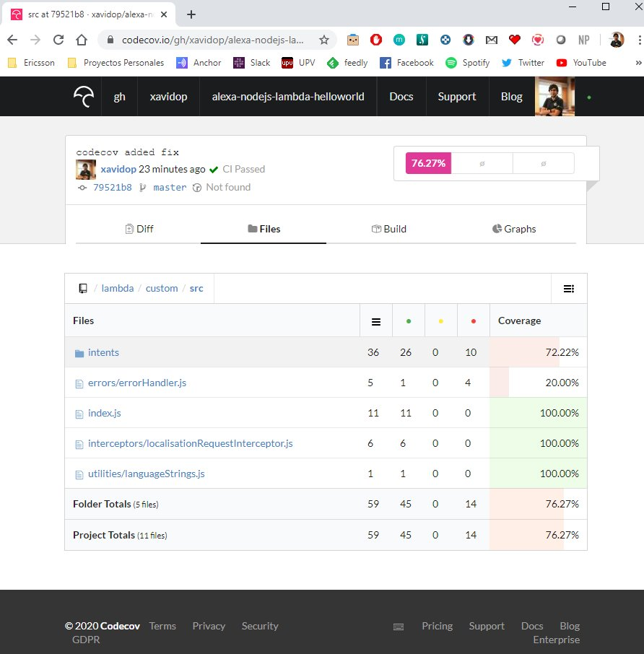Image resolution: width=644 pixels, height=654 pixels.
Task: Open the YouTube bookmark
Action: click(581, 63)
